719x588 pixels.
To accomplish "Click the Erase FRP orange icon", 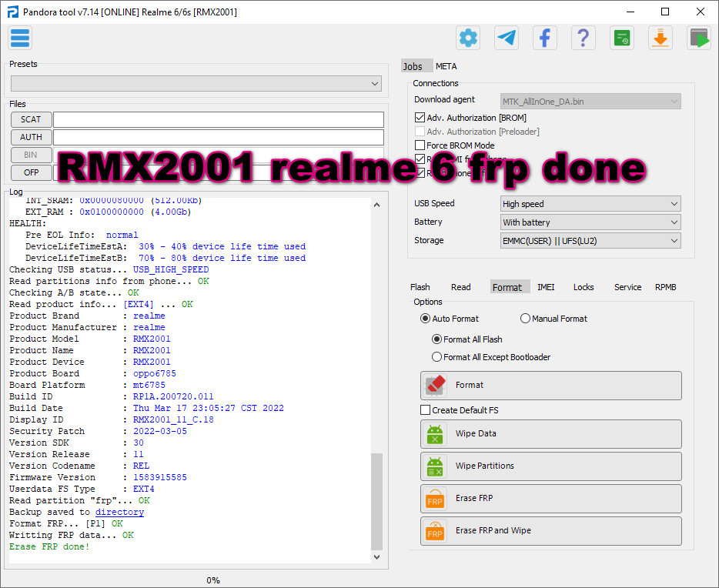I will 435,499.
